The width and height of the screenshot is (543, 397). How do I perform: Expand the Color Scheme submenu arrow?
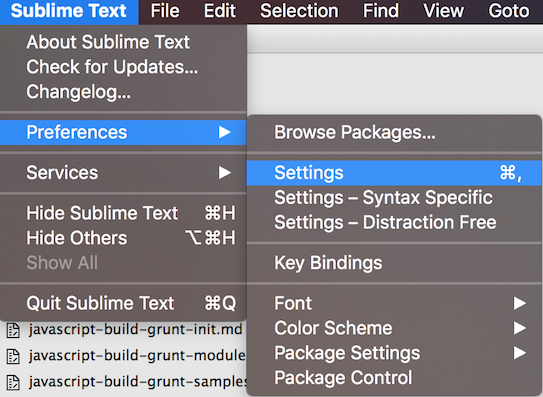click(x=519, y=328)
